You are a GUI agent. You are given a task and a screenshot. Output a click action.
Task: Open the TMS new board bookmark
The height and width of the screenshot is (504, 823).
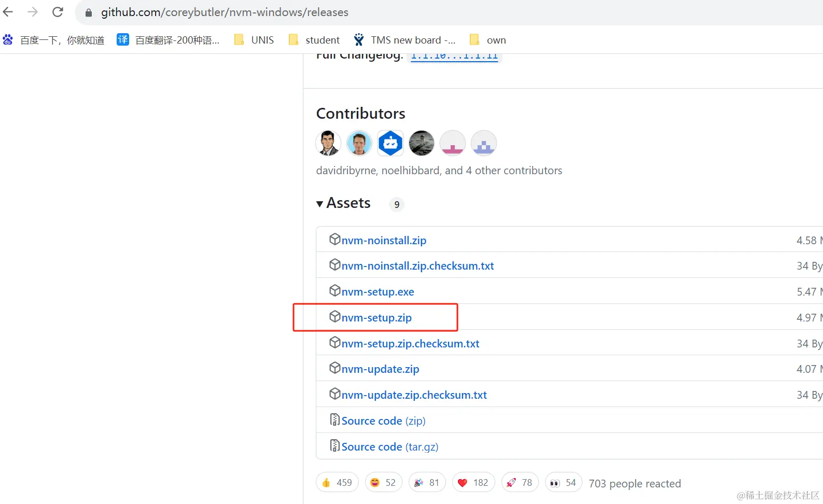pos(404,40)
